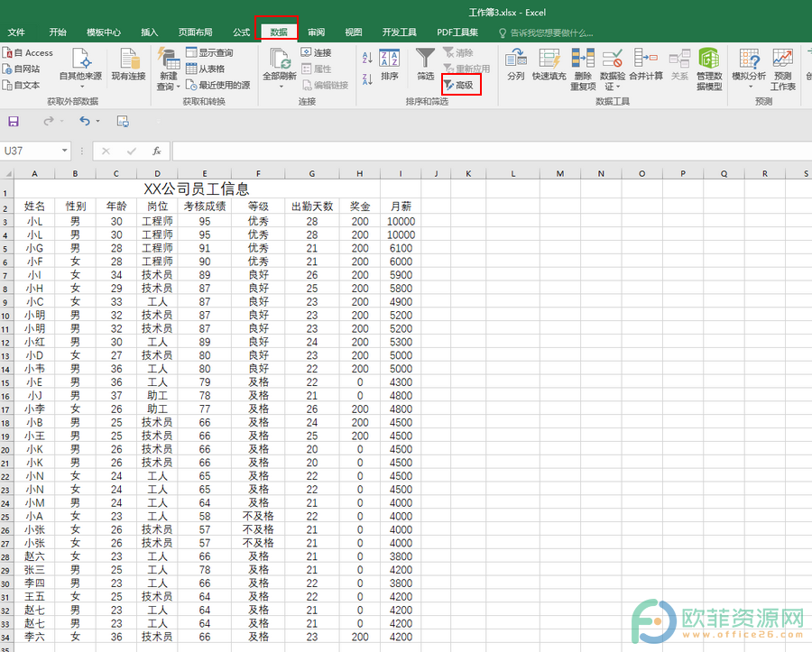Open the undo history dropdown arrow
812x652 pixels.
click(x=97, y=122)
